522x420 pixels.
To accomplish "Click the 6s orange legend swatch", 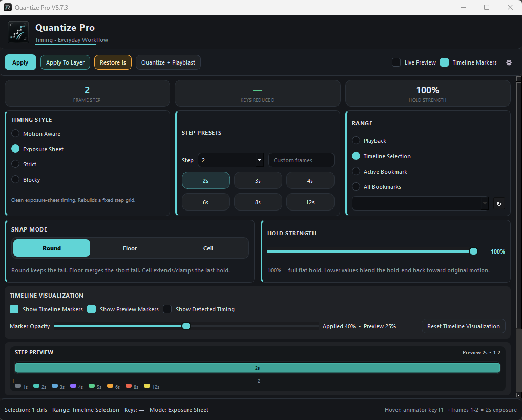I will point(110,386).
